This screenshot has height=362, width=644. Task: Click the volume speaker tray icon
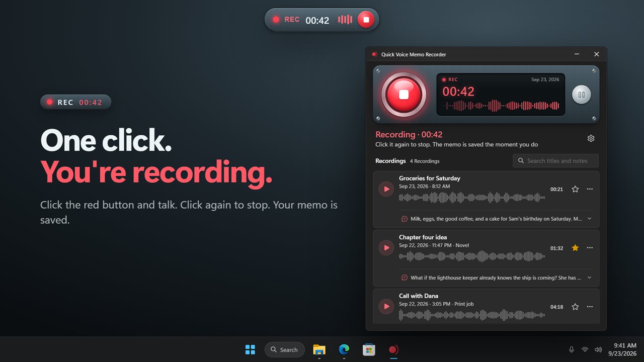pos(598,349)
